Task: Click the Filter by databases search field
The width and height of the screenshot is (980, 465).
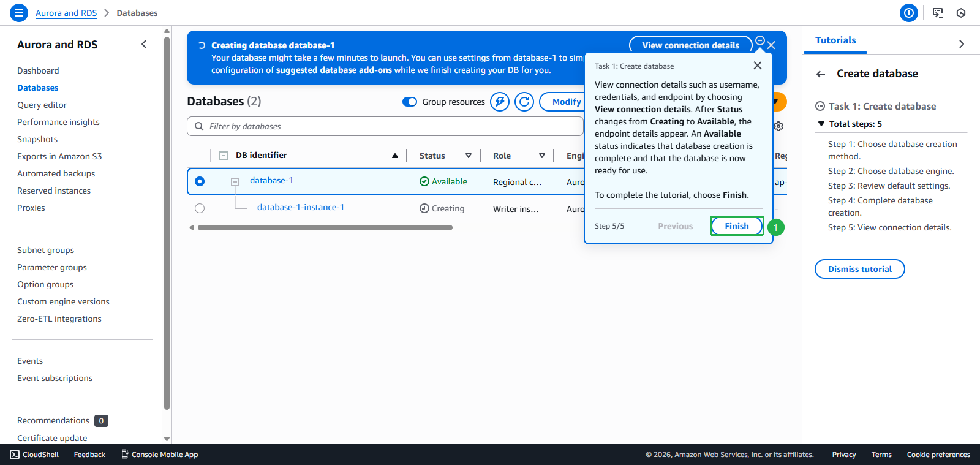Action: click(x=386, y=126)
